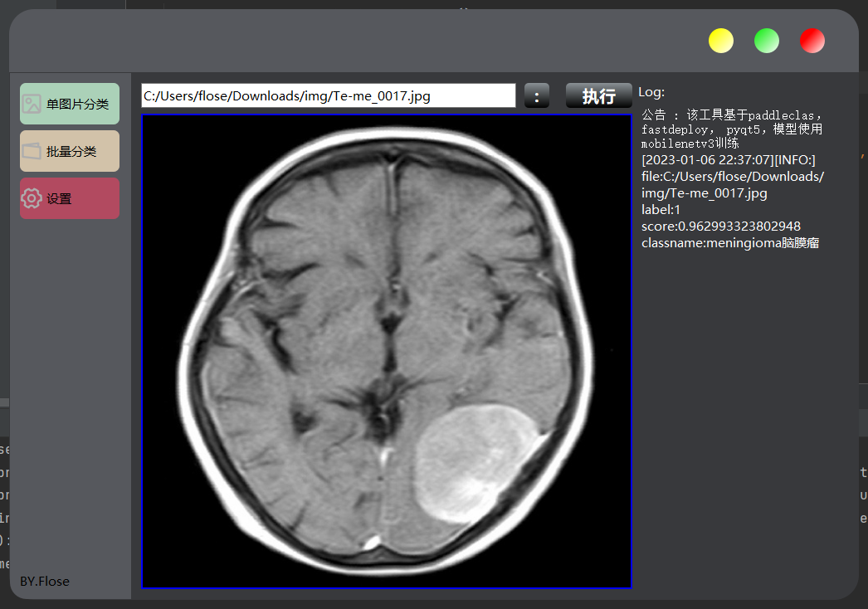868x609 pixels.
Task: Run classification with the 执行 button
Action: coord(599,95)
